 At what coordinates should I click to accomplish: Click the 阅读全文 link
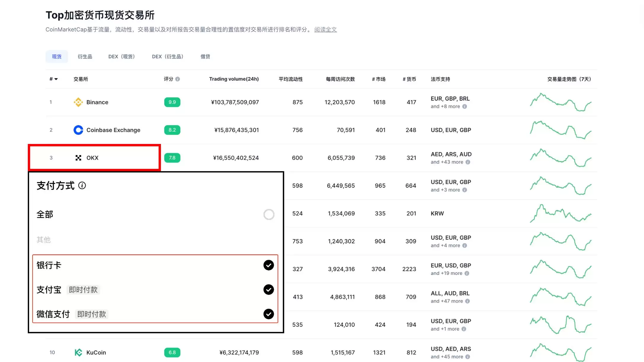pyautogui.click(x=325, y=30)
